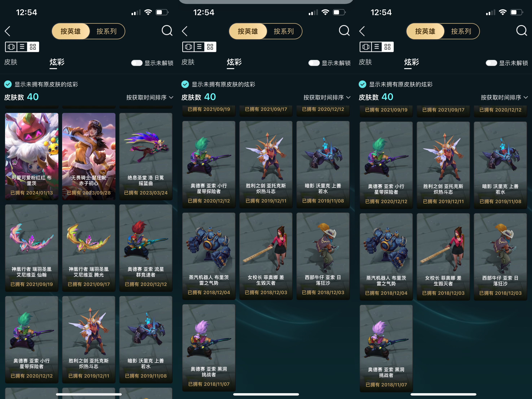The image size is (532, 399).
Task: Select list view icon on the leftmost screen
Action: tap(22, 47)
